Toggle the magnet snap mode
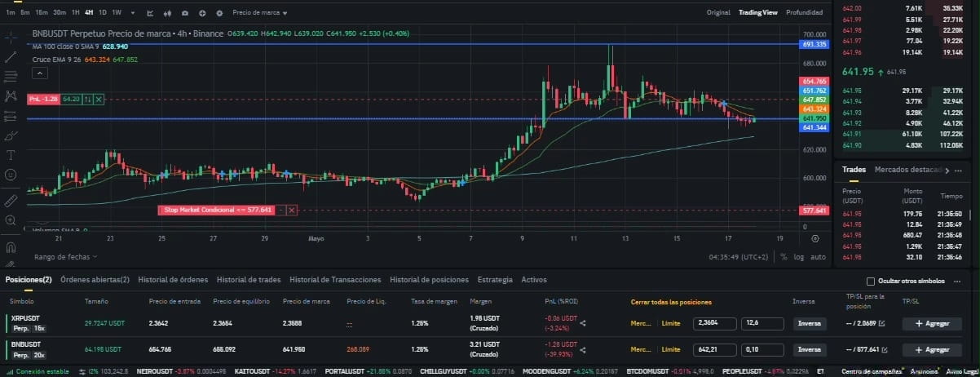Viewport: 980px width, 377px height. click(11, 246)
